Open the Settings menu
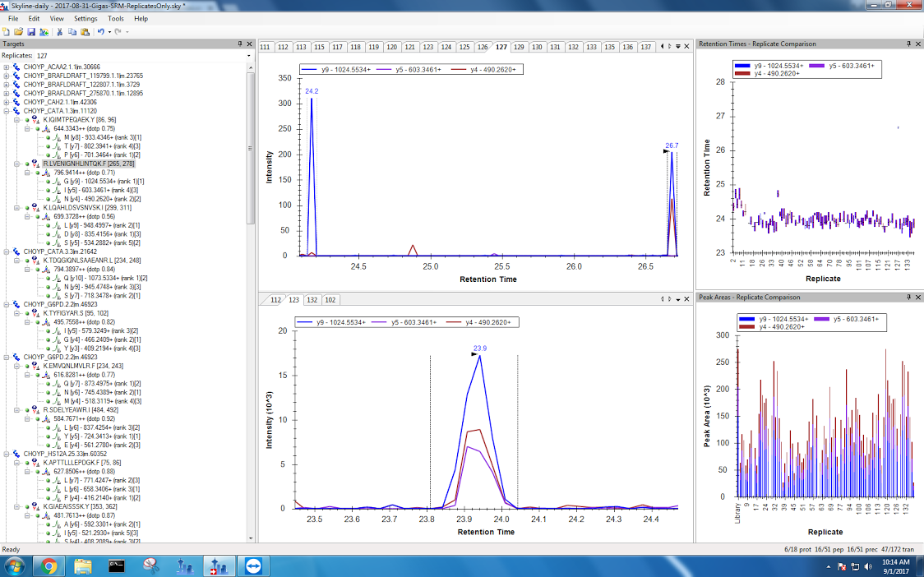 click(x=85, y=18)
